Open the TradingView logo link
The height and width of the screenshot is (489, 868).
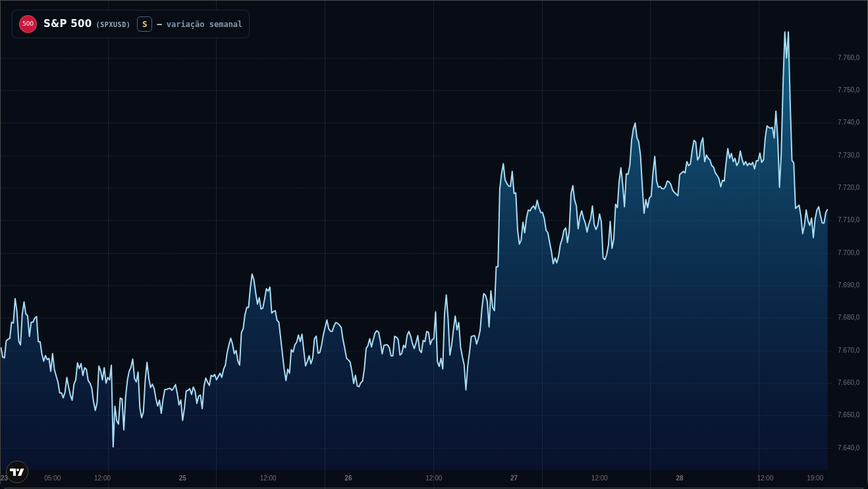(17, 472)
